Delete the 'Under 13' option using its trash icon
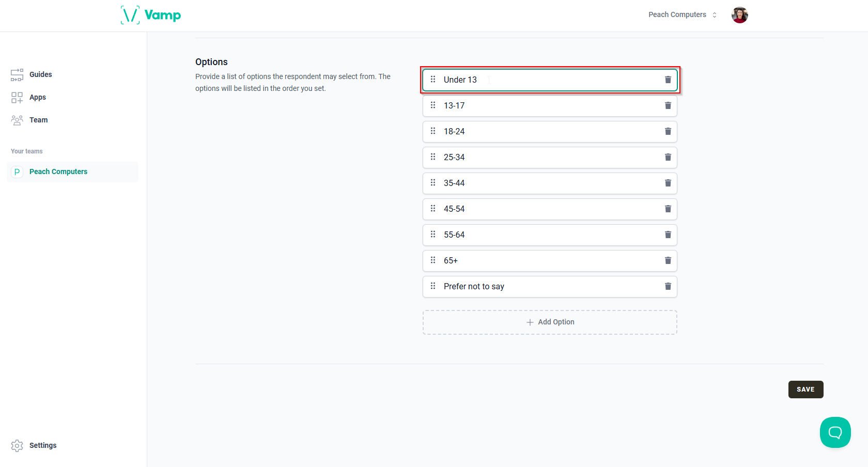The image size is (868, 467). pos(668,80)
